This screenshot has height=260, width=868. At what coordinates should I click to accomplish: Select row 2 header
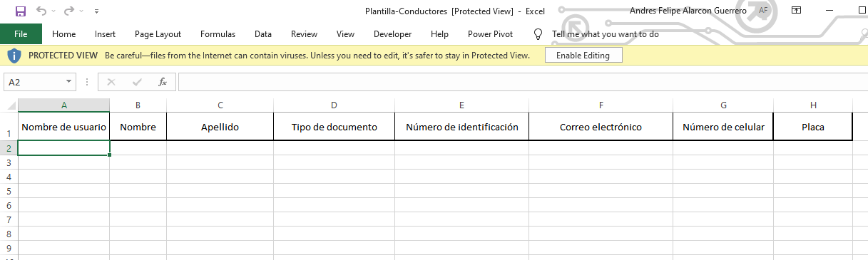9,148
